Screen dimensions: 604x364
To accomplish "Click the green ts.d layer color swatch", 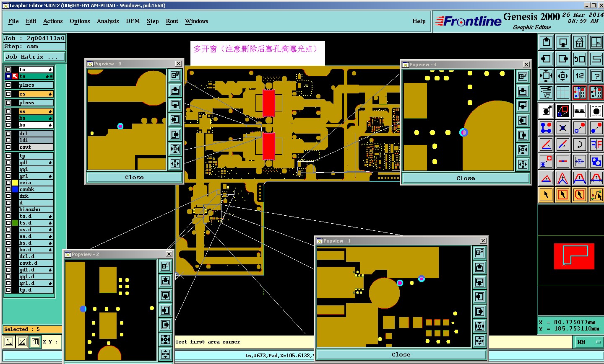I will 15,223.
